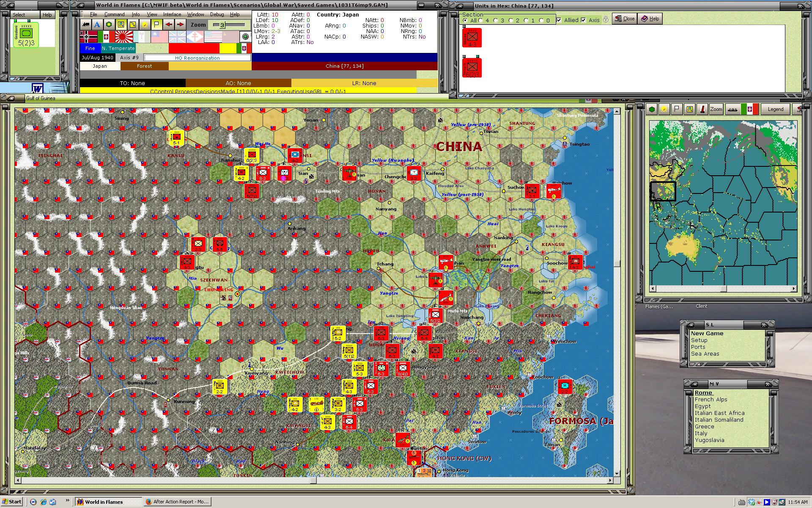Open Internet Explorer from quick launch

point(44,502)
